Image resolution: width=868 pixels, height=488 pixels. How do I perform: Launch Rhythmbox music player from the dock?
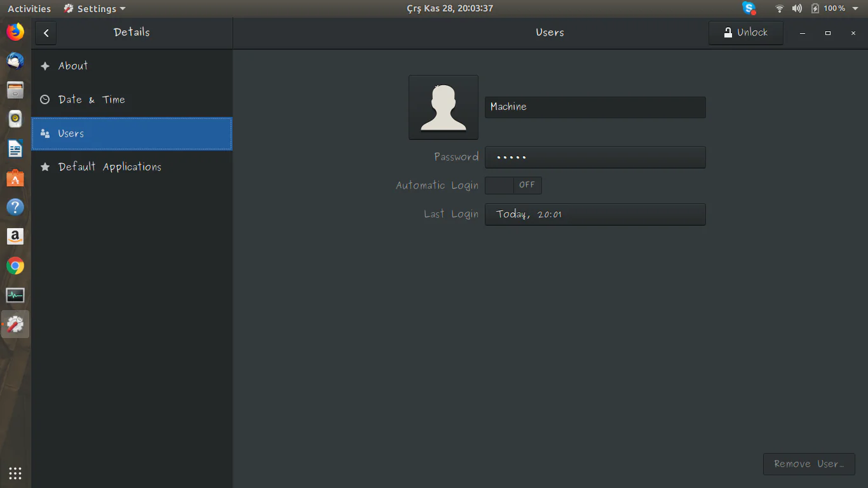pyautogui.click(x=15, y=119)
